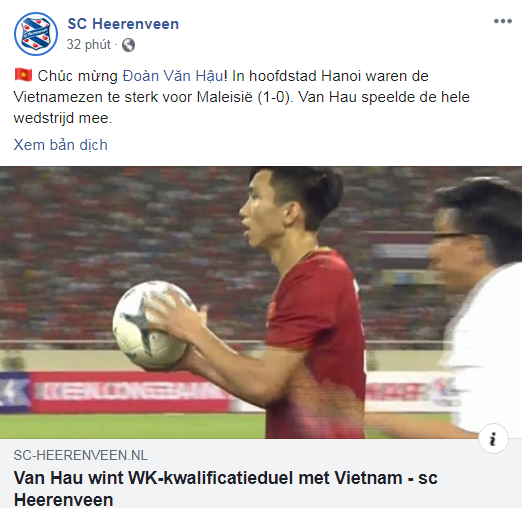Screen dimensions: 522x508
Task: Open tagged Đoàn Văn Hậu profile link
Action: (175, 76)
